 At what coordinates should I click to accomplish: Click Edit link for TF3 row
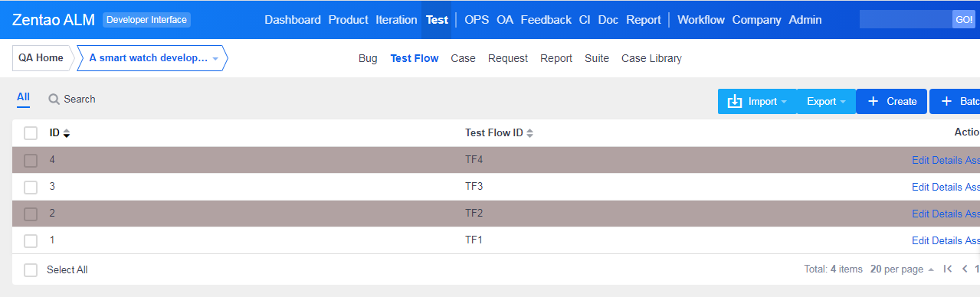click(x=920, y=187)
